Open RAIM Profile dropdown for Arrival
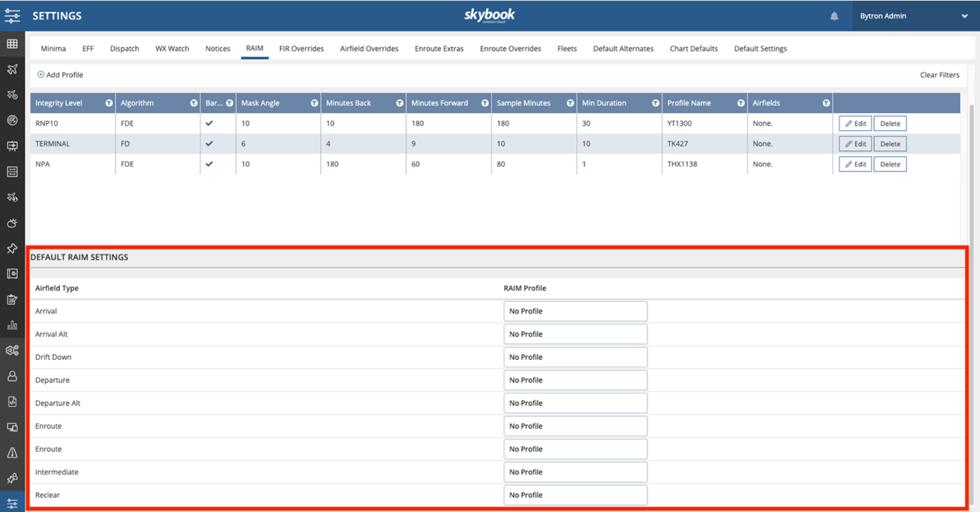This screenshot has height=512, width=980. [576, 311]
